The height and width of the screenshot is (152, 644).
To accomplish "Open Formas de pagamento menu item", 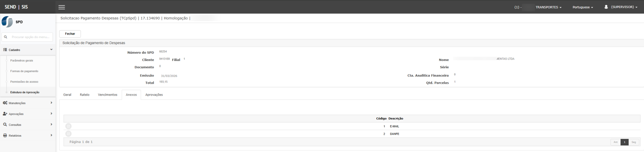I will click(24, 71).
